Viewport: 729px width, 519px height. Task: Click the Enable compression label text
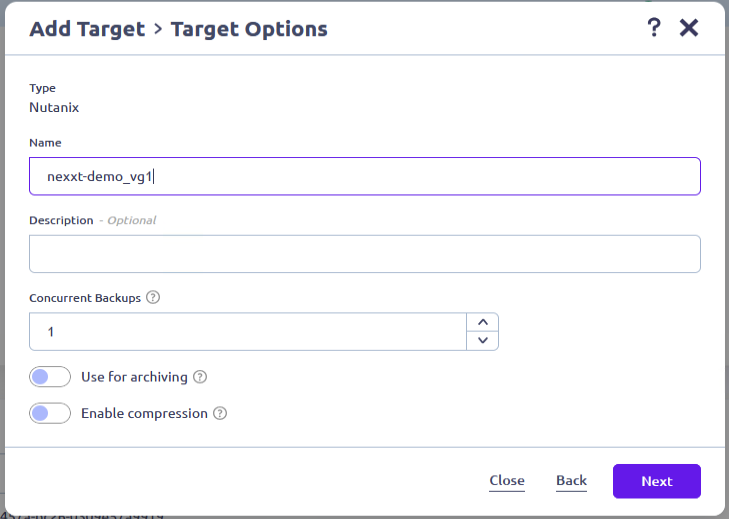click(144, 413)
